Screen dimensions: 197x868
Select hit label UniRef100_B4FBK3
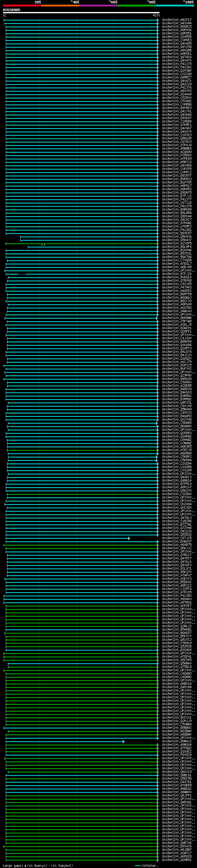[176, 108]
